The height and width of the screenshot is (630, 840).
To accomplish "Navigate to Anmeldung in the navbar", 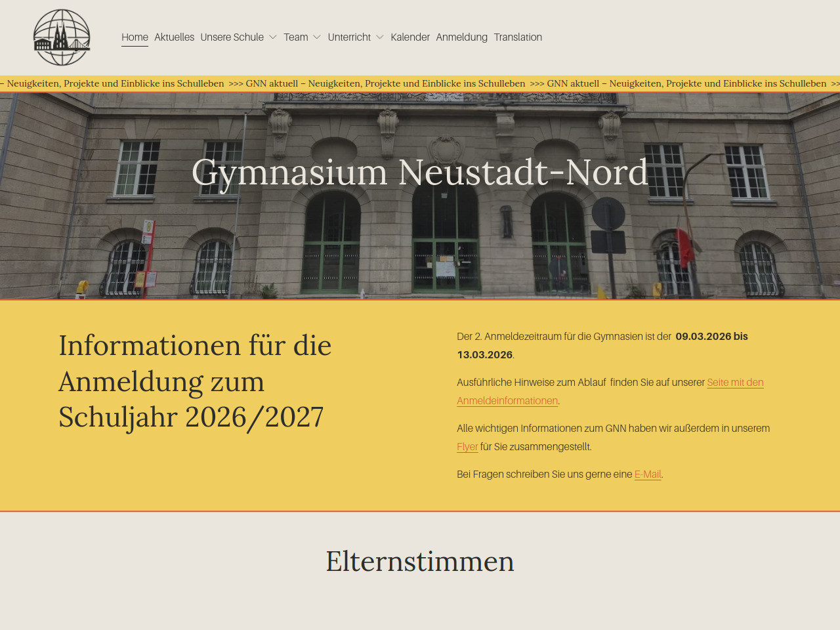I will click(461, 37).
